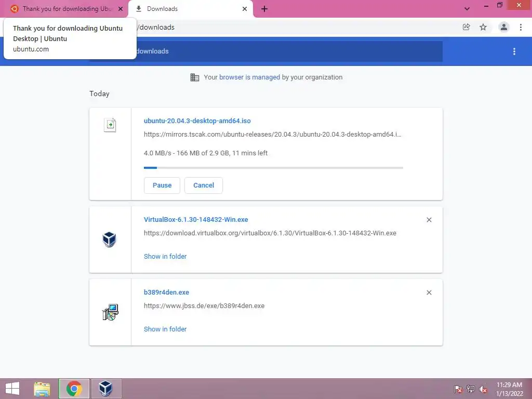Image resolution: width=532 pixels, height=399 pixels.
Task: Open Chrome's main three-dot menu
Action: pos(521,27)
